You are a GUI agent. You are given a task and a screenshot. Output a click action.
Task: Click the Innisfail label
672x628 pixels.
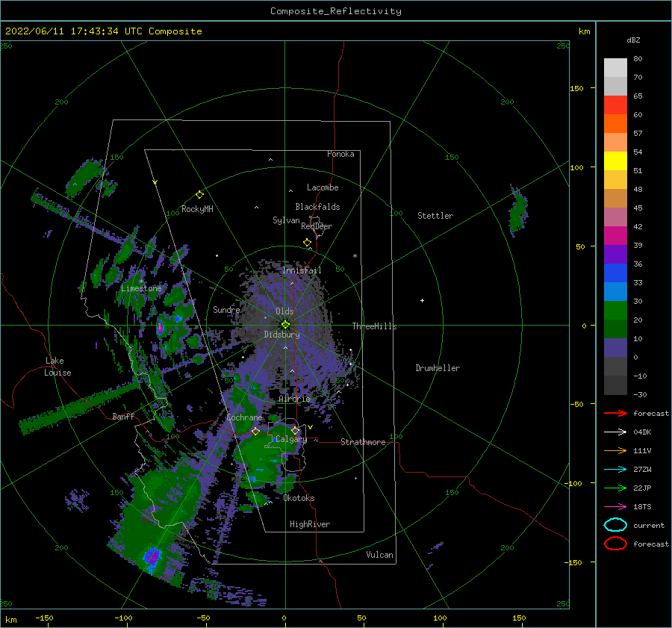(302, 270)
